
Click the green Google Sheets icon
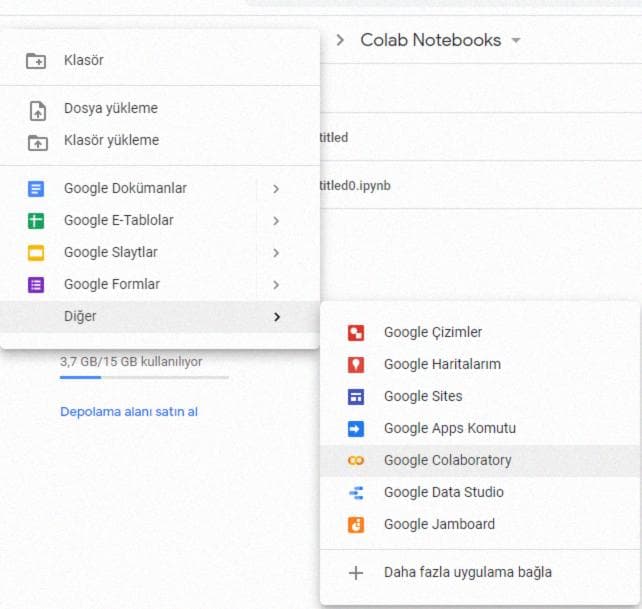point(36,221)
